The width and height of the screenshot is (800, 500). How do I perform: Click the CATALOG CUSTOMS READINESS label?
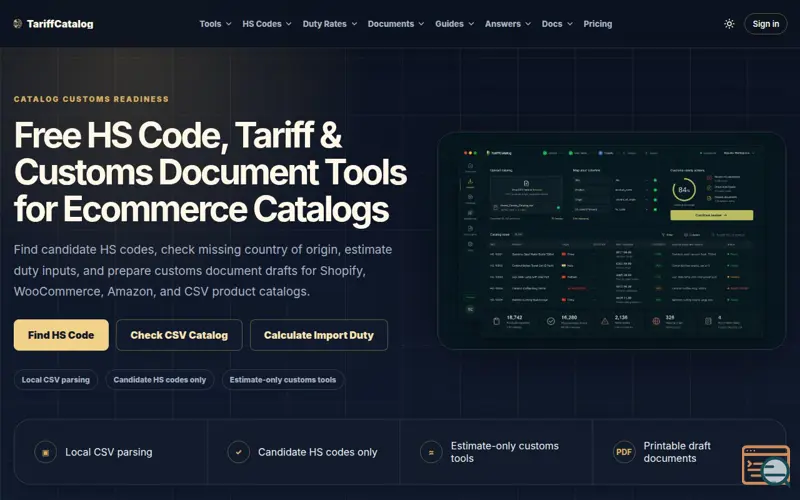(x=91, y=99)
